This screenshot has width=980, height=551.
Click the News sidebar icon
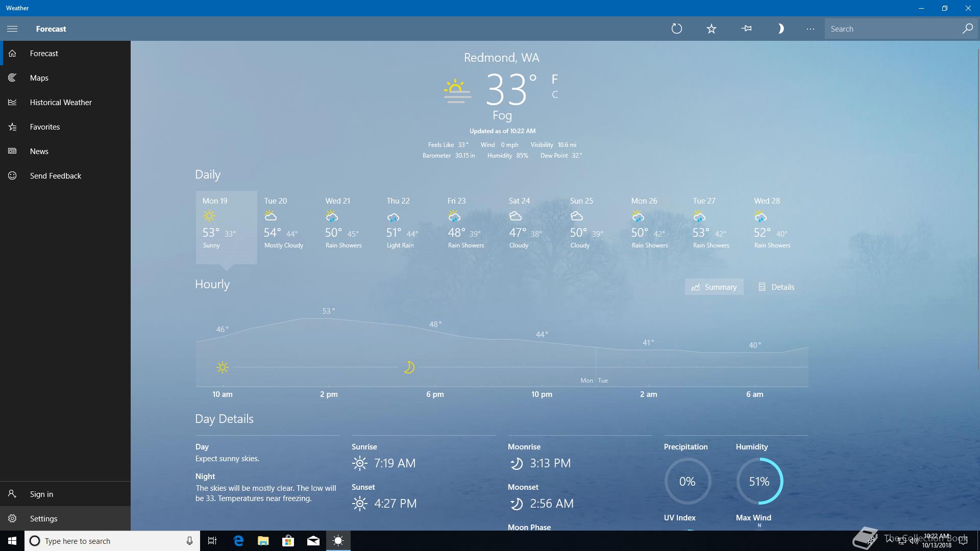(x=12, y=151)
